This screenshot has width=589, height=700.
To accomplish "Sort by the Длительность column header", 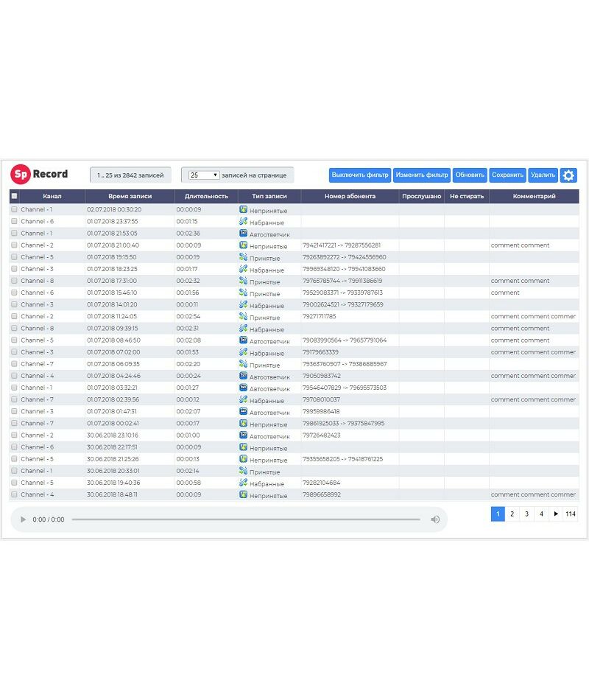I will pos(206,197).
